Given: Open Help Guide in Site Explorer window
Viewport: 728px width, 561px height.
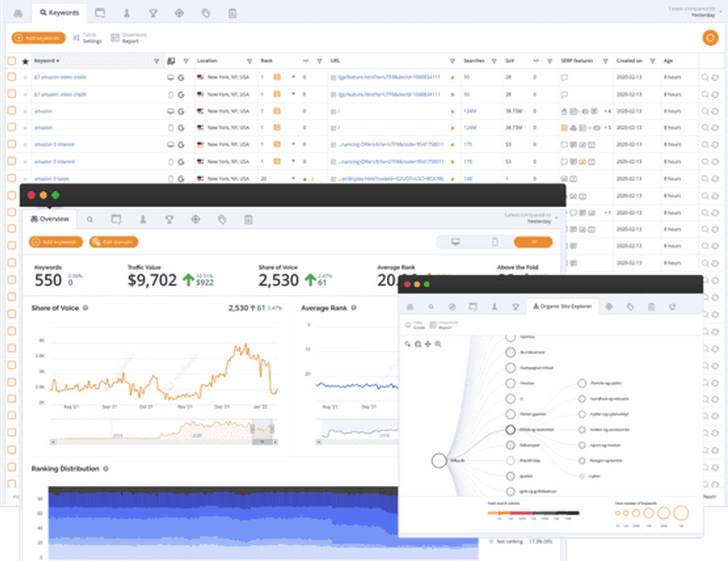Looking at the screenshot, I should [x=415, y=324].
